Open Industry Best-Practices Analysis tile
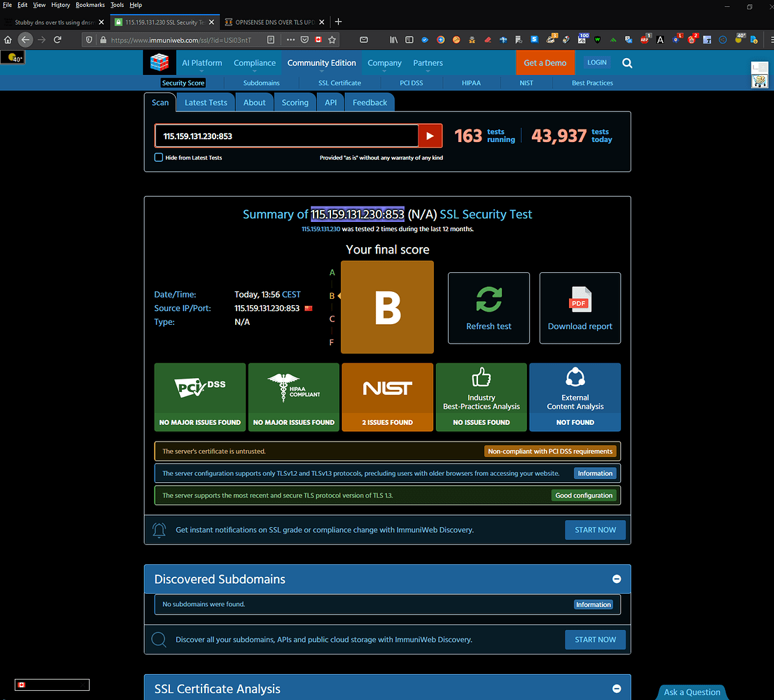This screenshot has height=700, width=774. tap(481, 398)
